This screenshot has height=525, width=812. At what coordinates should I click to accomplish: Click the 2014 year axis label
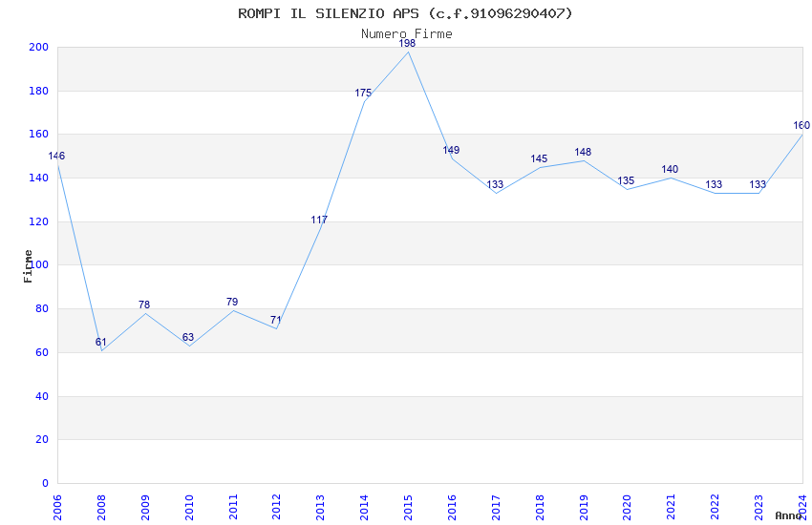click(365, 507)
